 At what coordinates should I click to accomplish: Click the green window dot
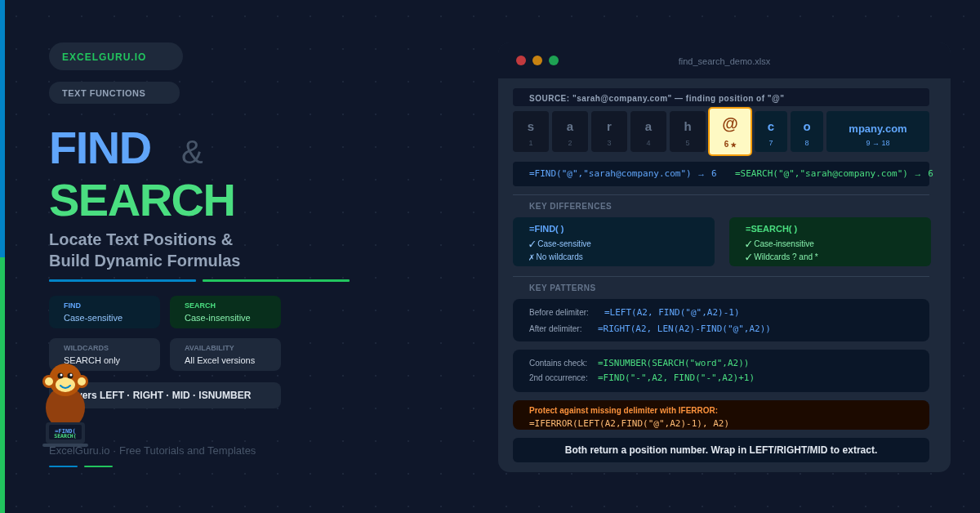pos(554,60)
